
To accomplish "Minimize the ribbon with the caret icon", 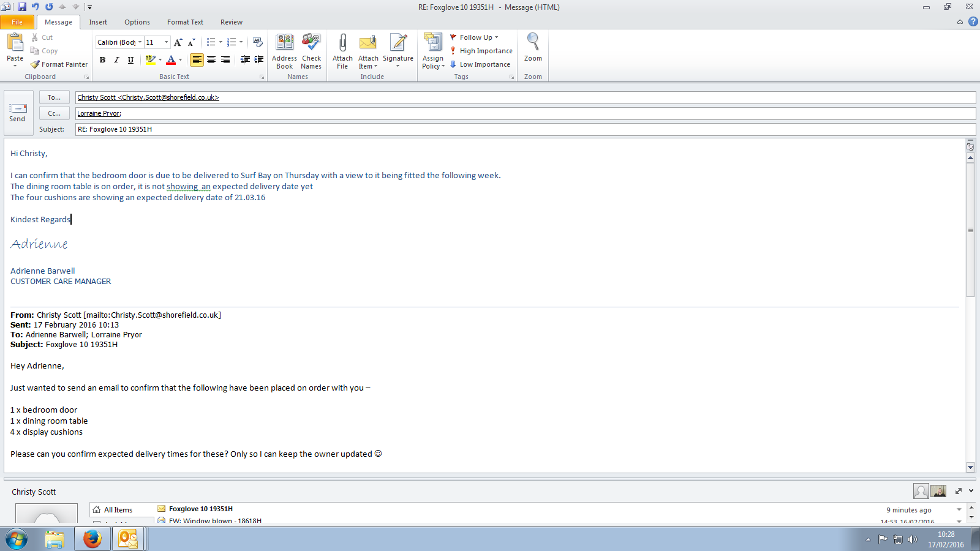I will tap(960, 22).
